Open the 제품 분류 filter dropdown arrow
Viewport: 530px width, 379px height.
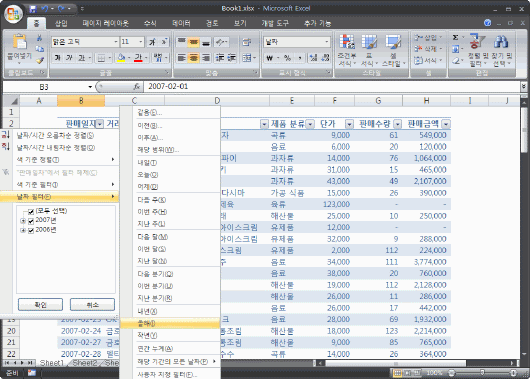(x=310, y=124)
